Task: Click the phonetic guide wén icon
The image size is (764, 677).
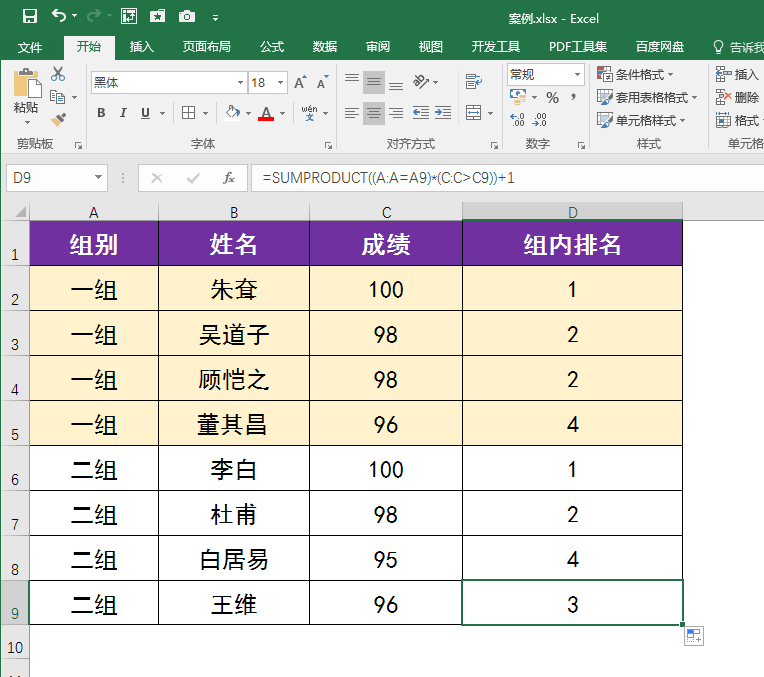Action: (x=309, y=113)
